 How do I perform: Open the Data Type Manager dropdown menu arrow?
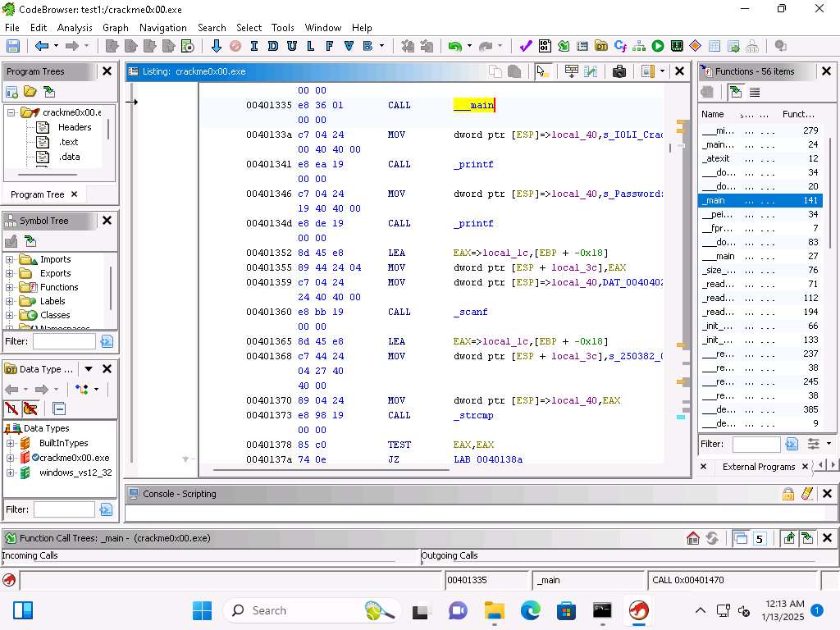(89, 369)
